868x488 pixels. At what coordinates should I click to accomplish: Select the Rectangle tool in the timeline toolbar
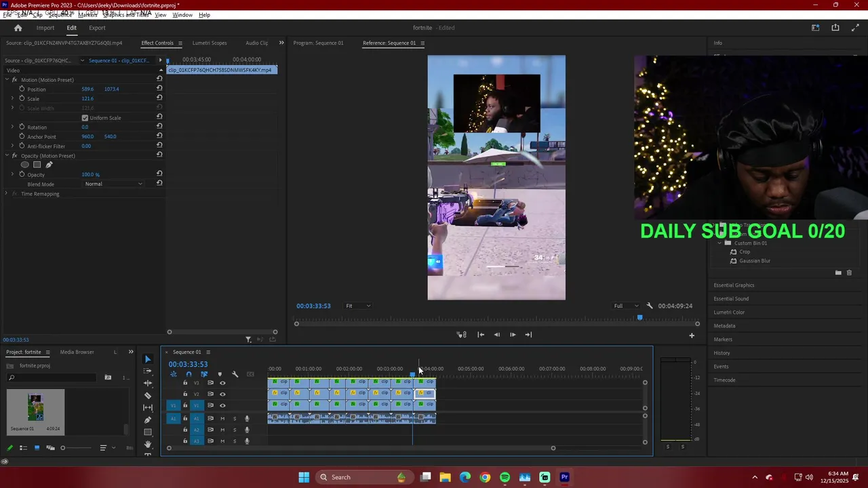click(148, 432)
